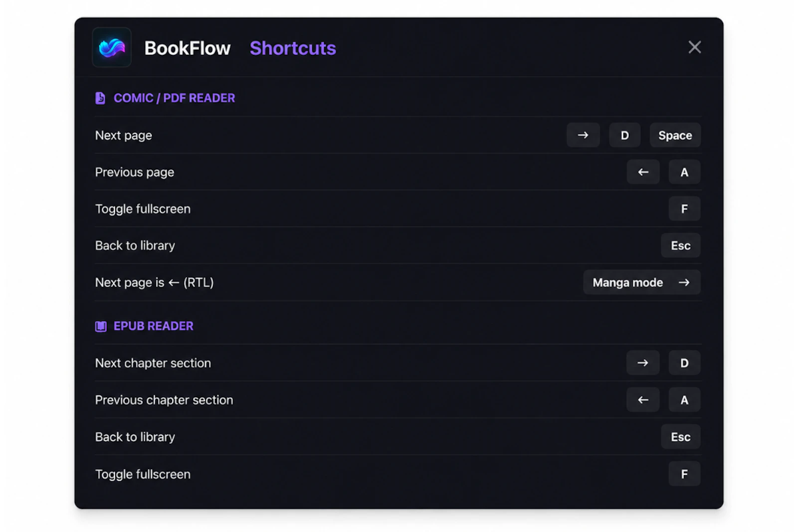Click the F key under Comic / PDF Reader

point(684,209)
